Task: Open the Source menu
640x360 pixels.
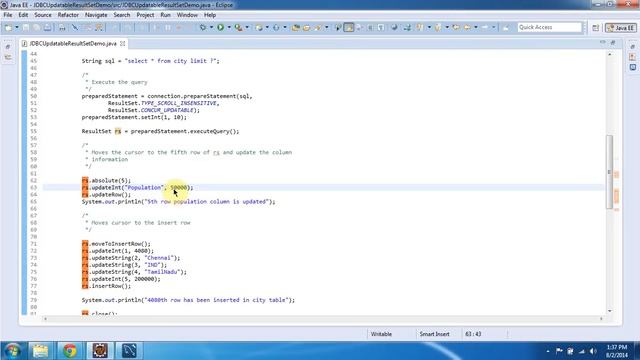Action: 43,15
